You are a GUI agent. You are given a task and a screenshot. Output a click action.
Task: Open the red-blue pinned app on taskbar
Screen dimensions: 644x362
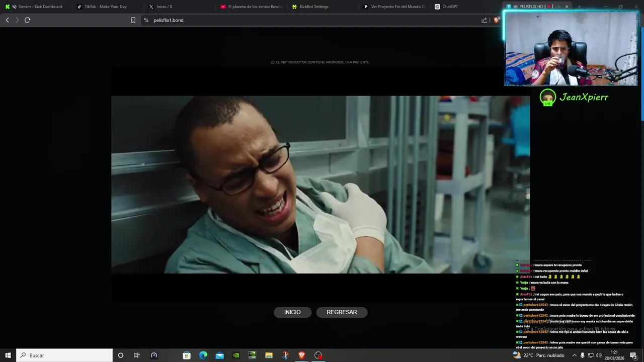click(285, 355)
